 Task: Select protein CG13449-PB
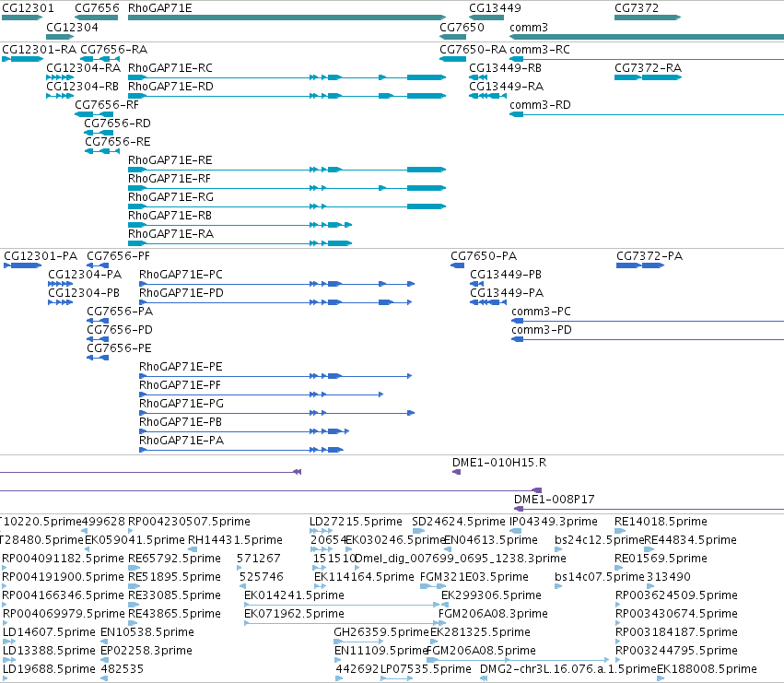point(476,284)
